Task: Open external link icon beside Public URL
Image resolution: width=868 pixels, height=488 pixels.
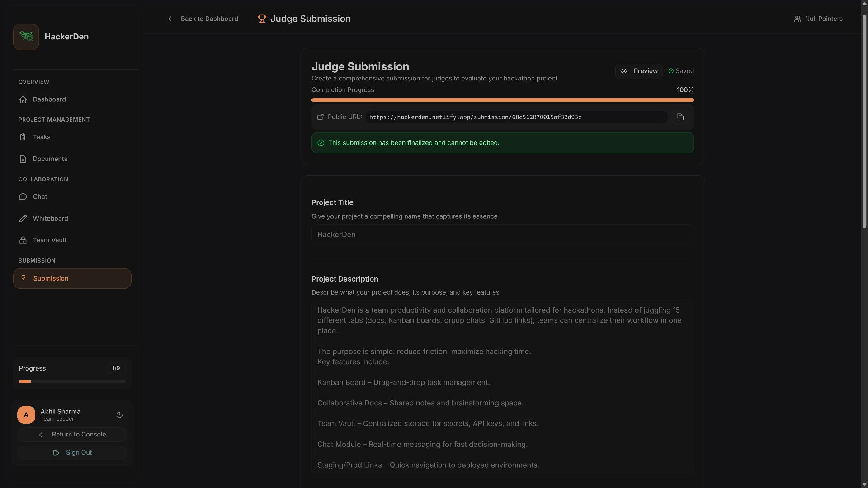Action: [321, 117]
